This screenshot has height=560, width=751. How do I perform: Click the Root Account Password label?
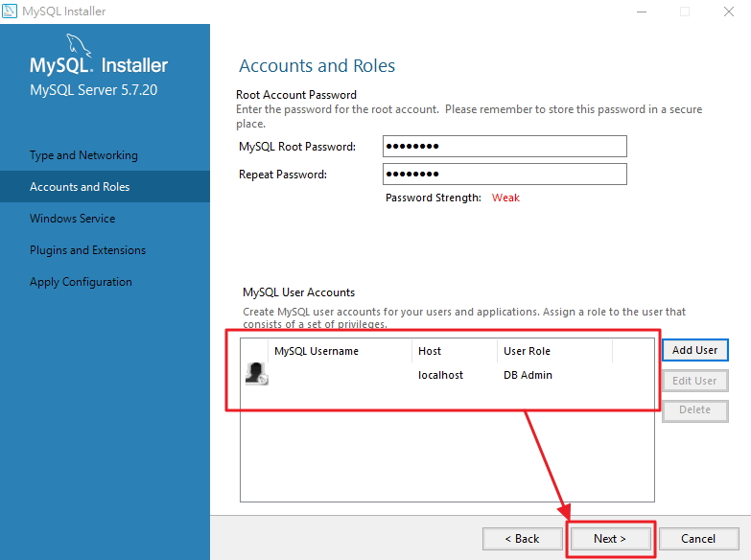296,95
